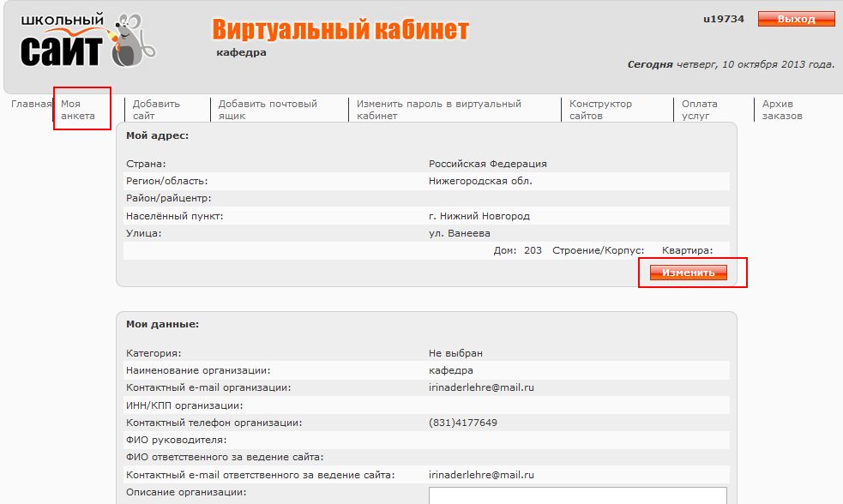Open the Моя анкета section
Image resolution: width=843 pixels, height=504 pixels.
point(77,110)
